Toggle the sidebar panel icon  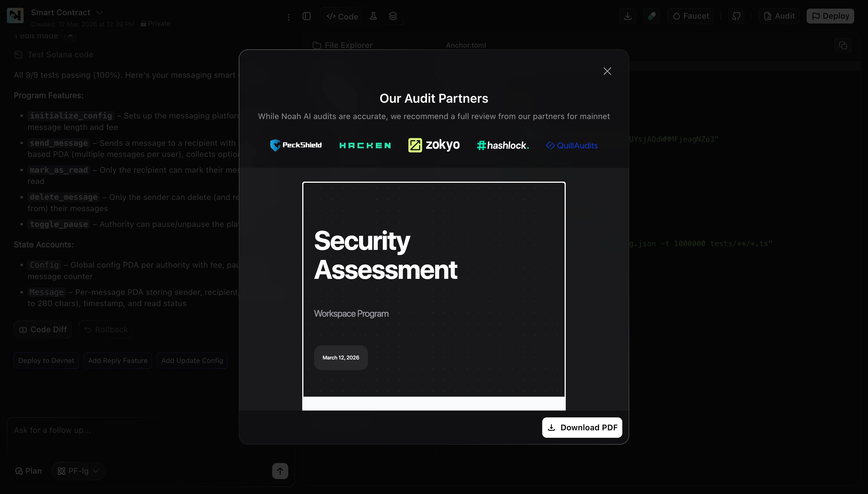pos(307,16)
